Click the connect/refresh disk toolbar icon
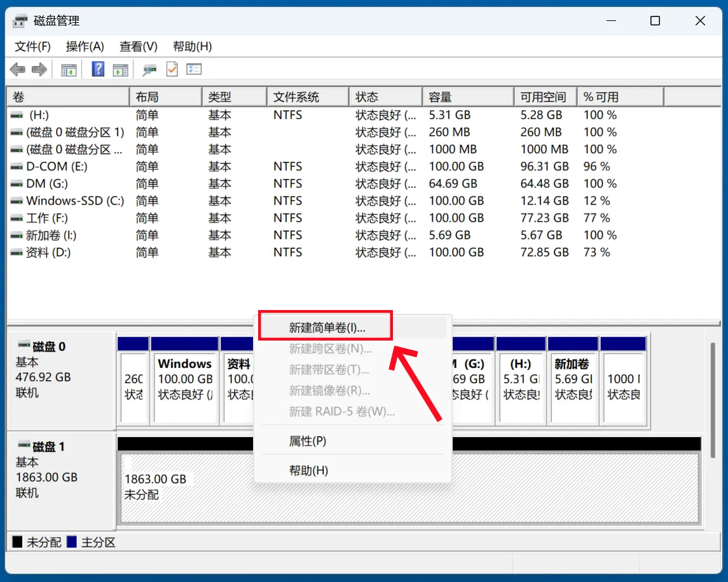This screenshot has height=582, width=728. [x=149, y=70]
